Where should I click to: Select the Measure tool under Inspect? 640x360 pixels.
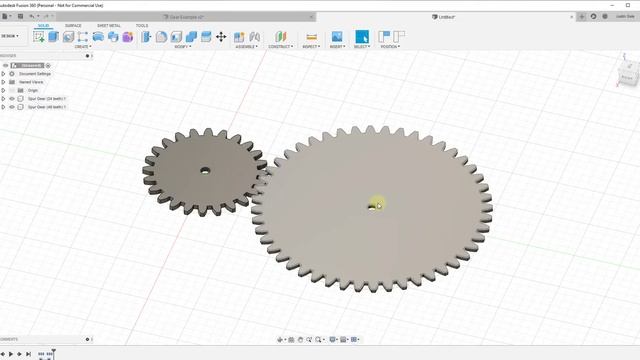(x=311, y=37)
